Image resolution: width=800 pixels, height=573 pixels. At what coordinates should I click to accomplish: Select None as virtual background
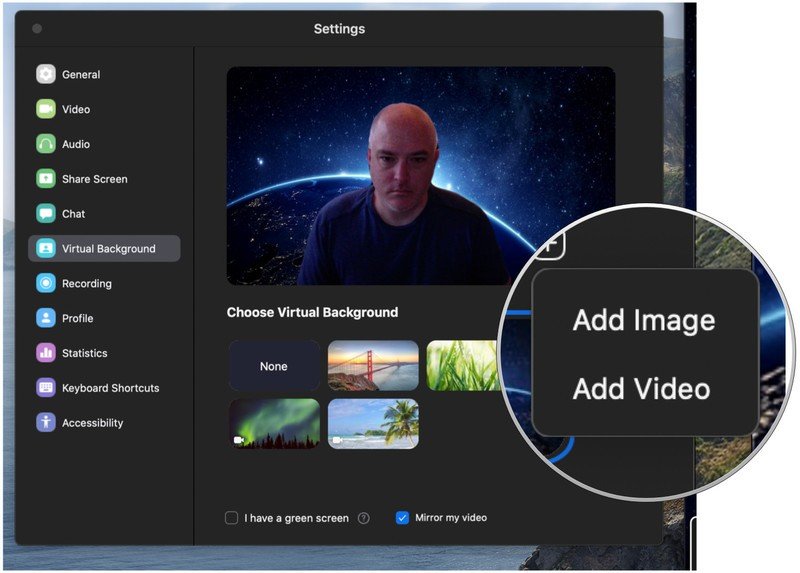point(274,366)
